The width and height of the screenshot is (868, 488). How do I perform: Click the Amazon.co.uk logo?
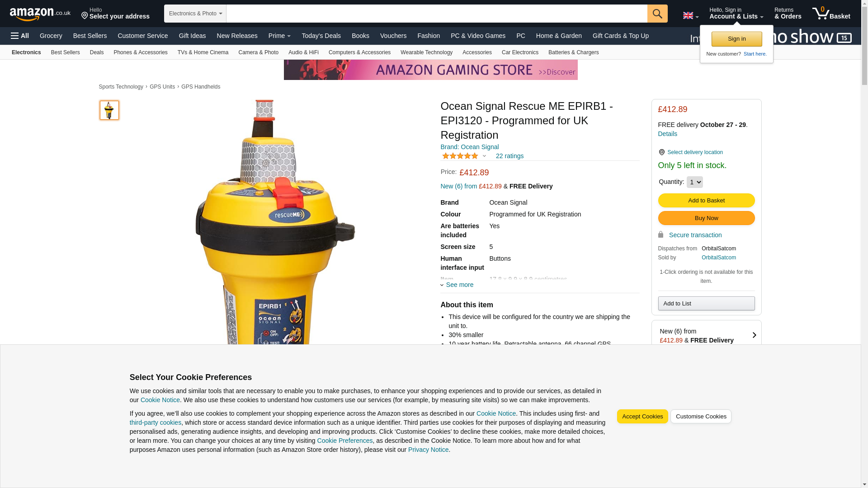[40, 14]
